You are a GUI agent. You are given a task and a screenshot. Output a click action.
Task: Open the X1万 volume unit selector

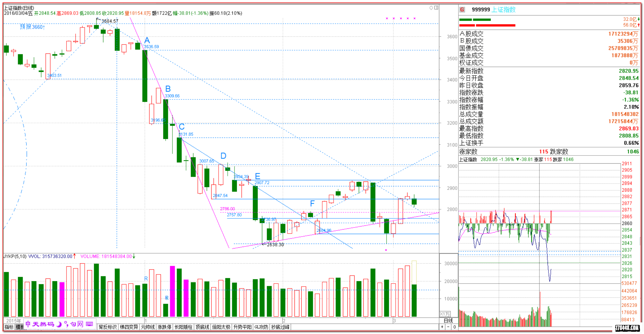445,314
